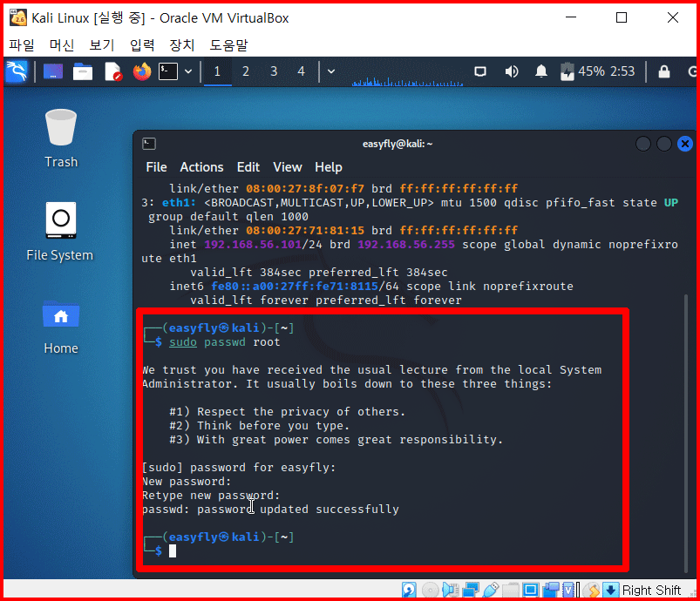Click the 'sudo passwd root' command text
The width and height of the screenshot is (700, 601).
point(225,342)
